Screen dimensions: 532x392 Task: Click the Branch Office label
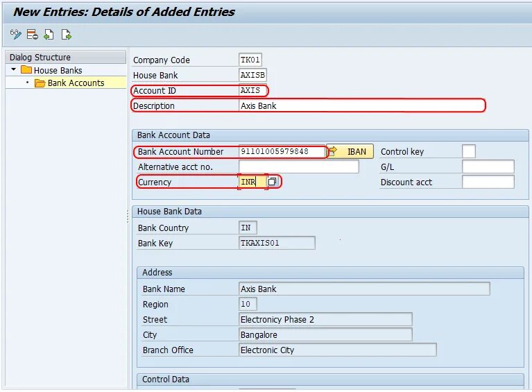point(168,350)
